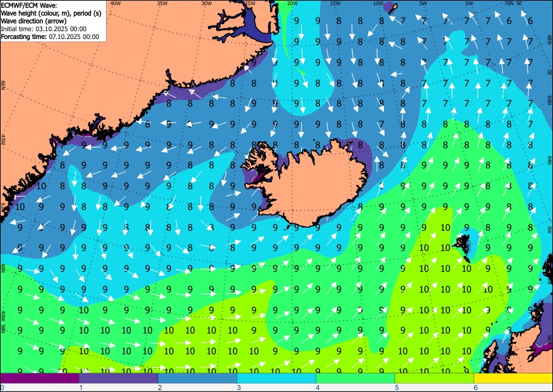Click the '5W' longitude label at top

tap(424, 3)
